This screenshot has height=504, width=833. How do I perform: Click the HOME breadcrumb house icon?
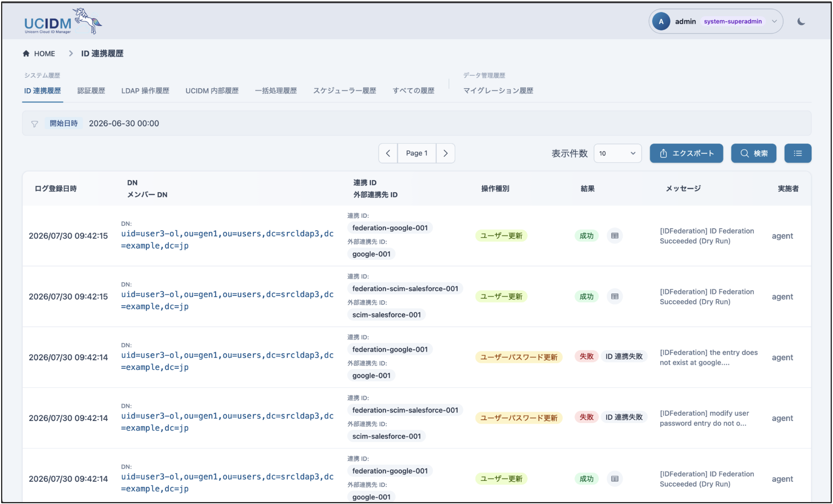coord(26,54)
